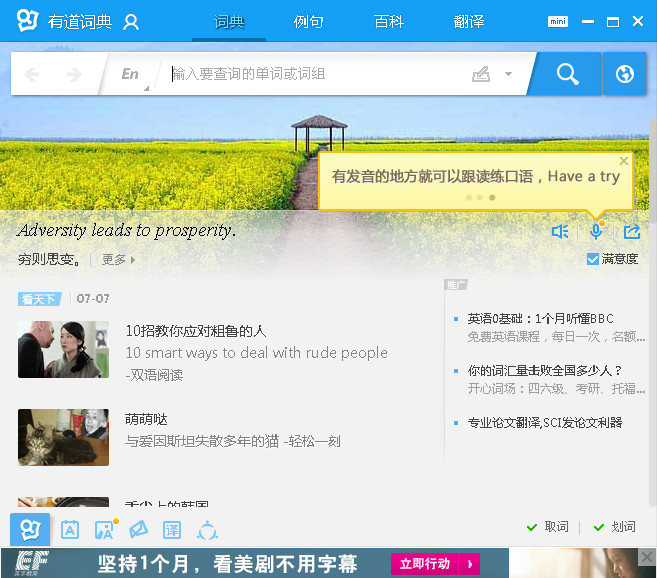Play pronunciation with the speaker icon
The height and width of the screenshot is (578, 657).
tap(560, 232)
